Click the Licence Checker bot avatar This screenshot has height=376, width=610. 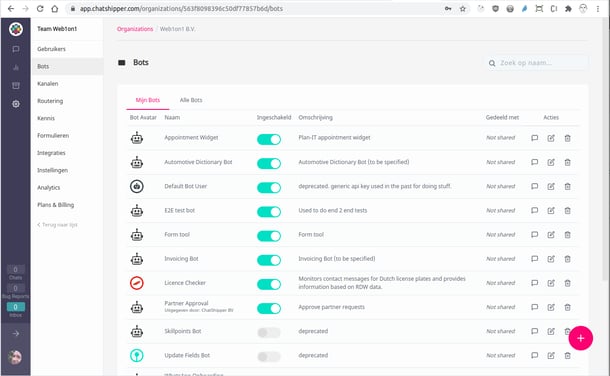[x=137, y=283]
